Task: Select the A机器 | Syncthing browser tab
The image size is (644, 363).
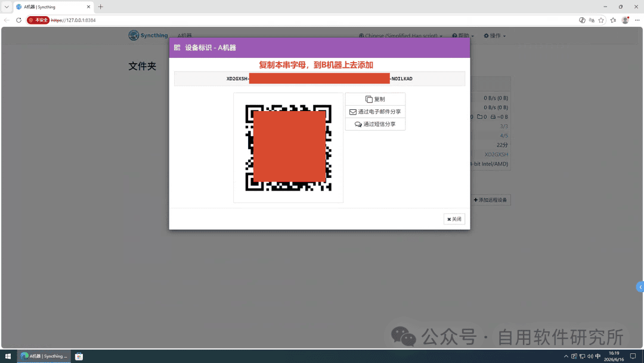Action: click(x=54, y=7)
